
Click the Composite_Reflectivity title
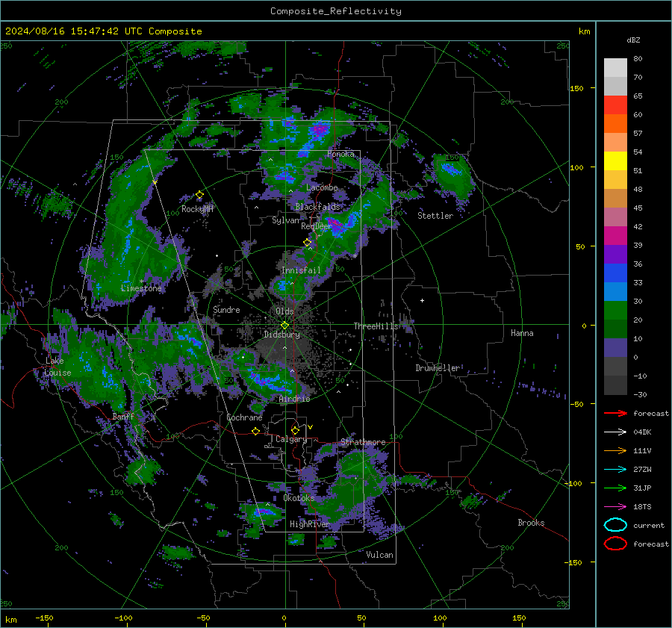point(335,11)
